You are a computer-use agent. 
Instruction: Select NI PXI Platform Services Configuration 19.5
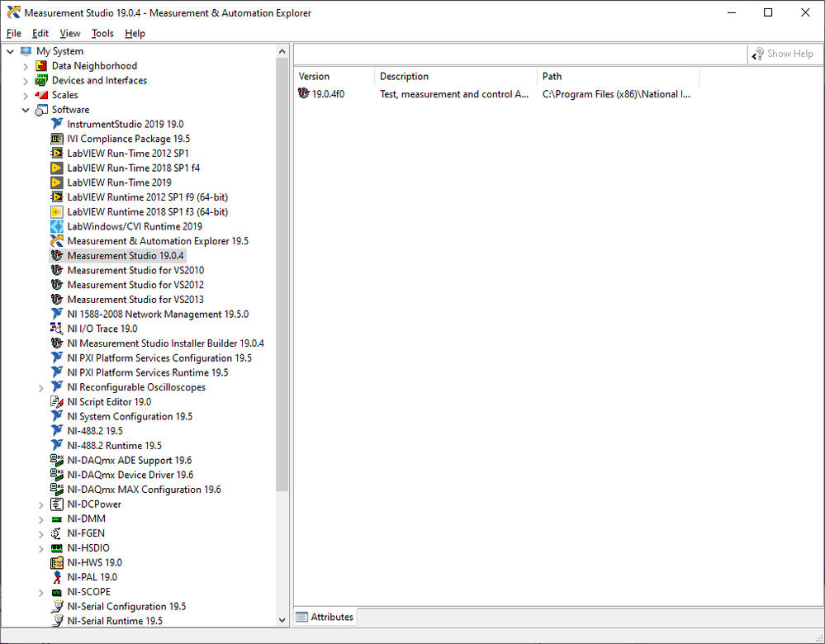(x=159, y=358)
